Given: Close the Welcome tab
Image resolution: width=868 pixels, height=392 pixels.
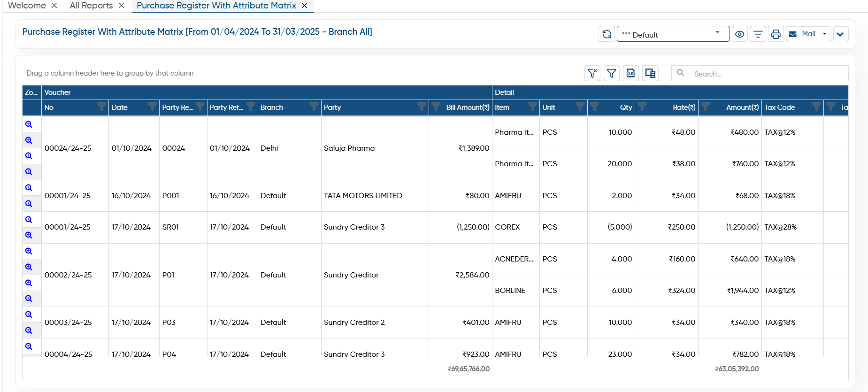Looking at the screenshot, I should point(54,6).
